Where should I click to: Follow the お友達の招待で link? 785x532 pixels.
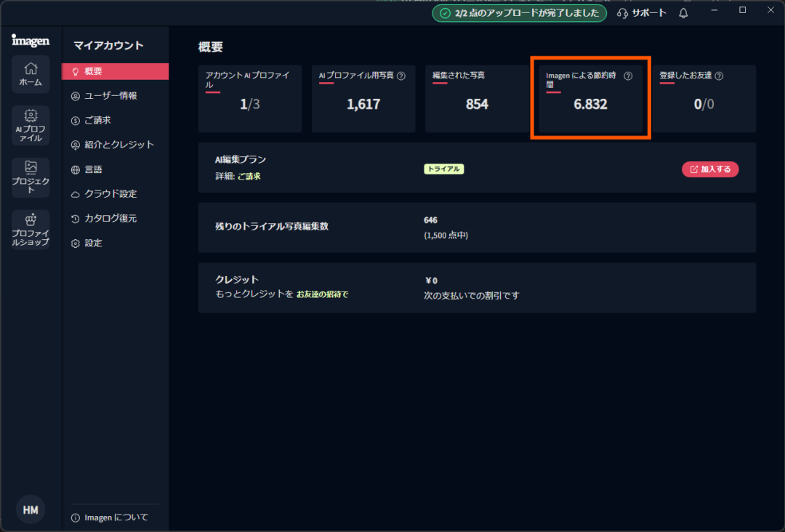pos(322,294)
